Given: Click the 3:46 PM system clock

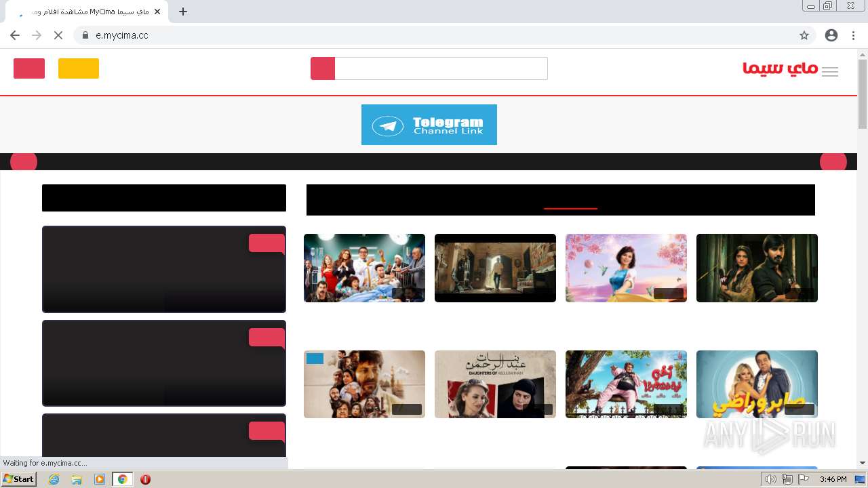Looking at the screenshot, I should (833, 479).
